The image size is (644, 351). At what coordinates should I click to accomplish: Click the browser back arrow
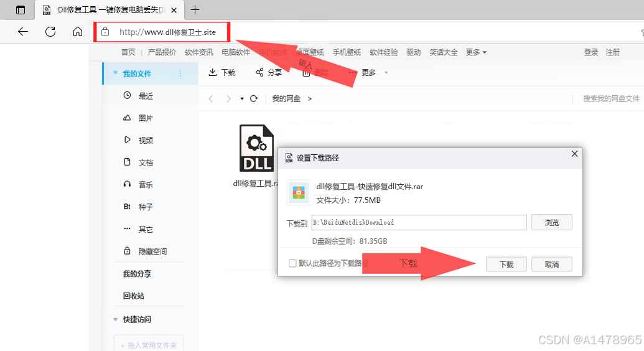(23, 32)
